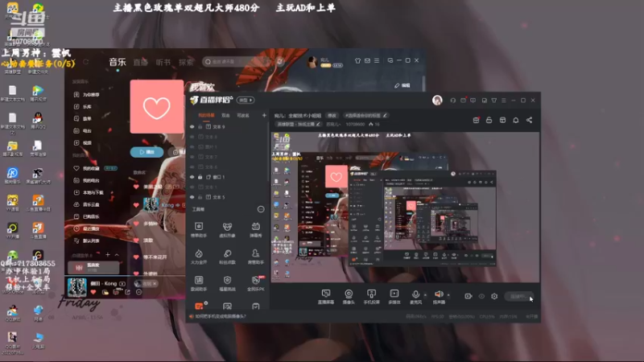Open 我的收藏 in music player sidebar
The image size is (644, 362).
(91, 168)
